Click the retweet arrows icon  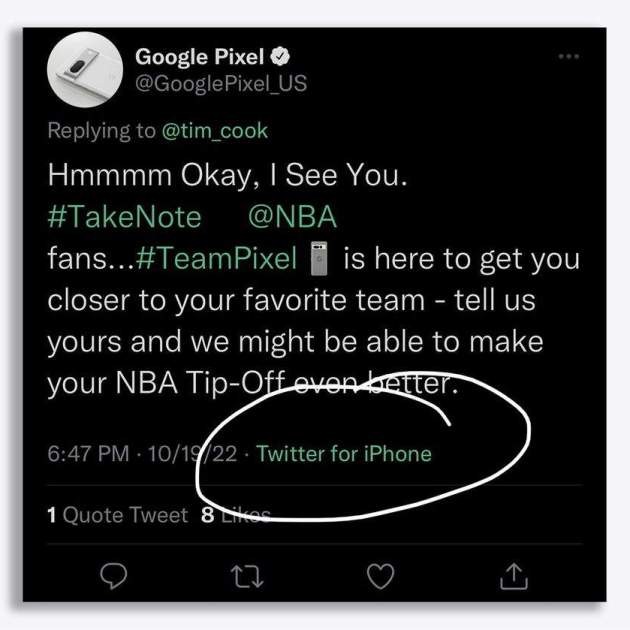point(247,577)
